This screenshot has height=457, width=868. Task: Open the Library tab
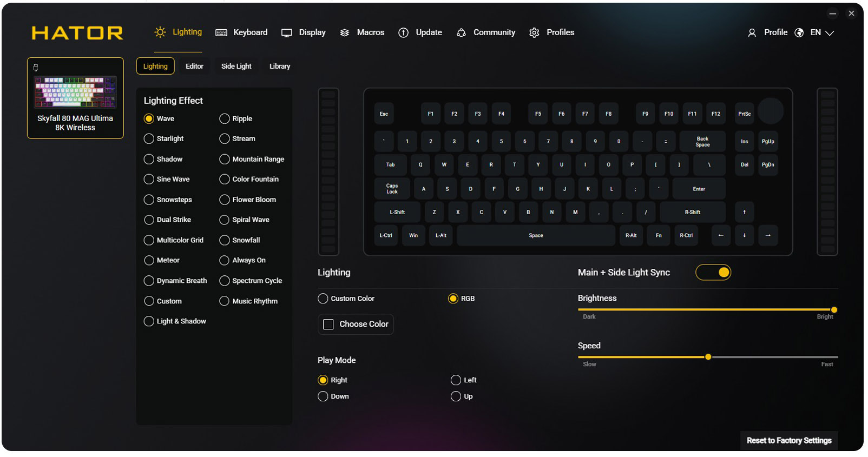click(280, 67)
